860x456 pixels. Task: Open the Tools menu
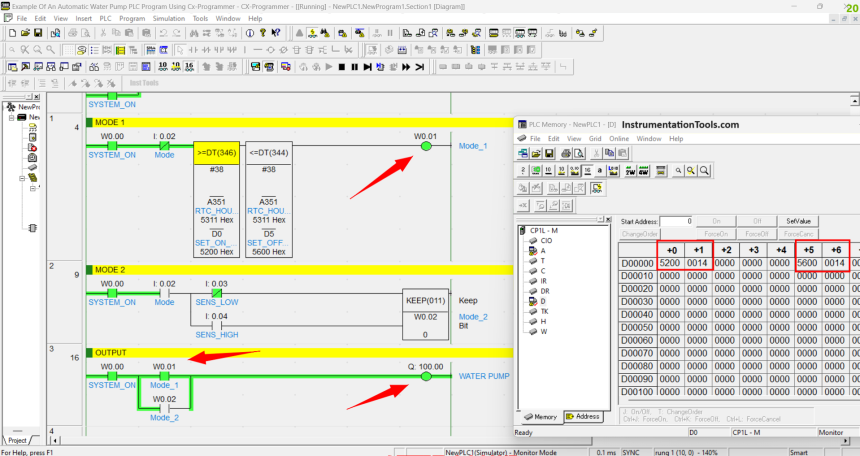tap(200, 19)
